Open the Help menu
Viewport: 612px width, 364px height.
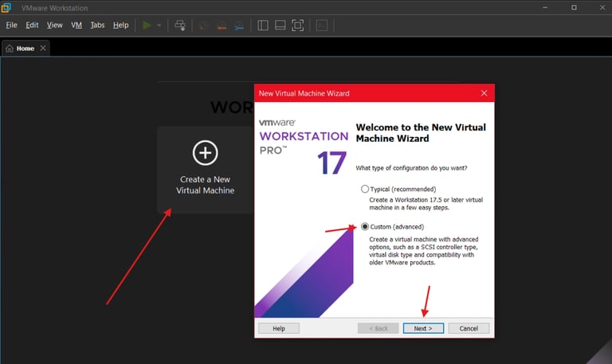click(120, 25)
